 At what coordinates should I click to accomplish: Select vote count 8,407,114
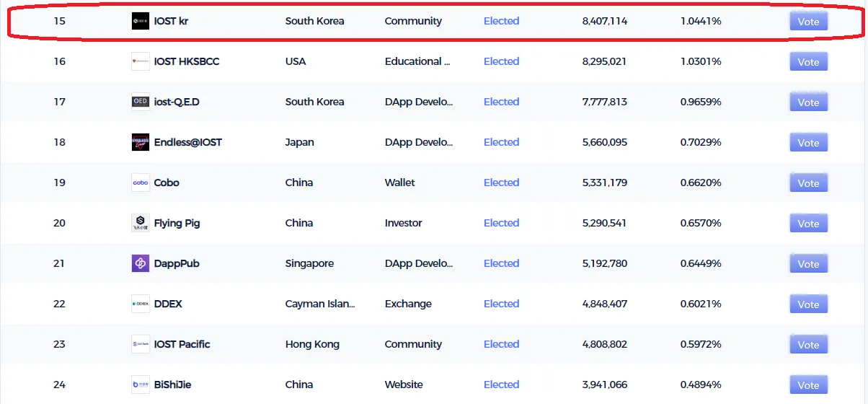(x=605, y=21)
